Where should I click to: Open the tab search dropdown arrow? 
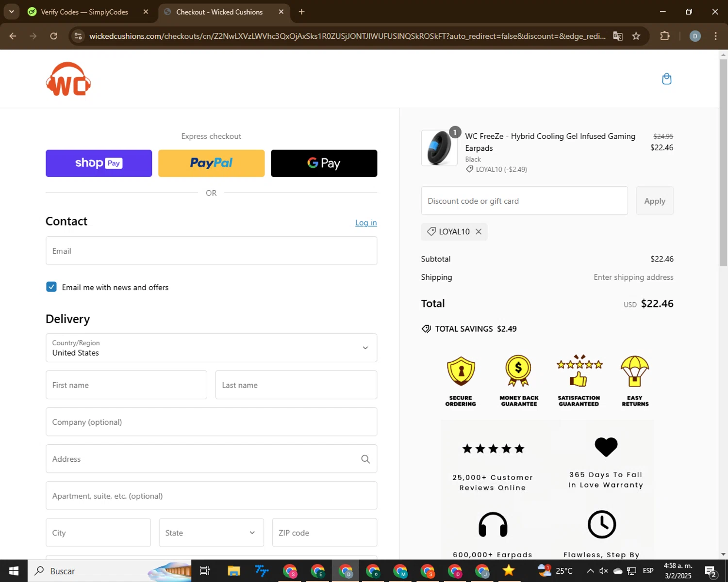click(11, 12)
